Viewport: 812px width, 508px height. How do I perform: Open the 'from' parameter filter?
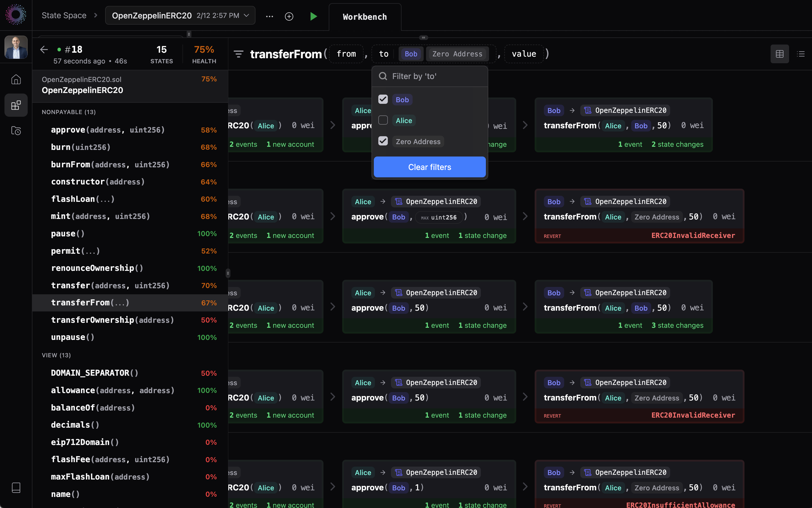tap(346, 54)
